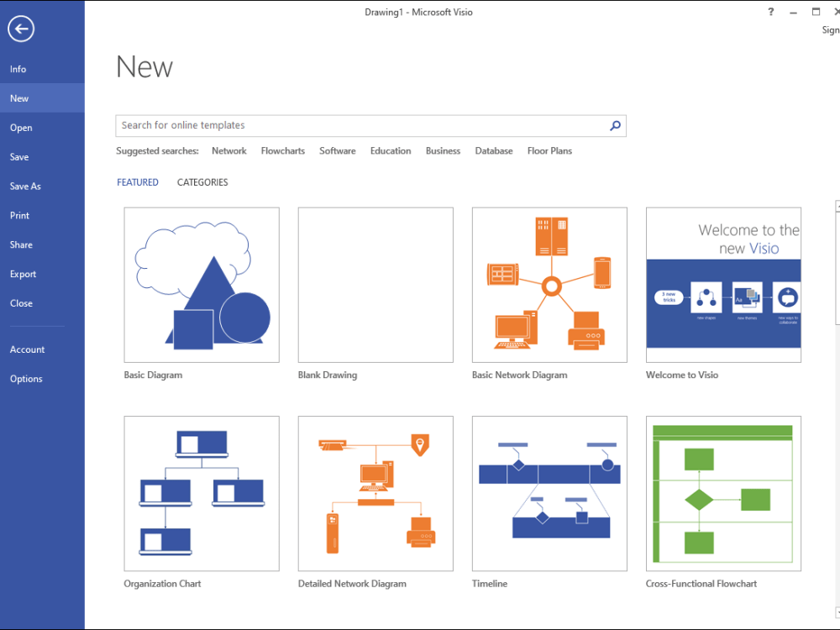Select the Blank Drawing template thumbnail
The image size is (840, 630).
pyautogui.click(x=375, y=285)
